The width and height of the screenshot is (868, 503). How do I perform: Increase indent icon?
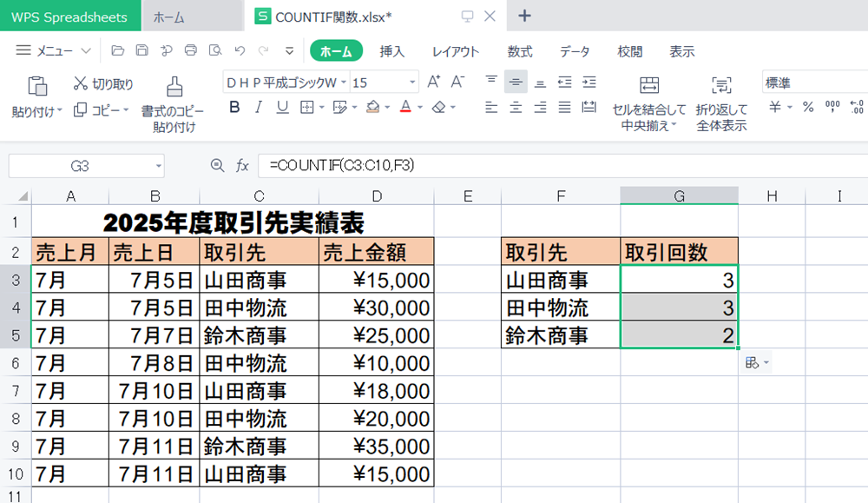[589, 82]
